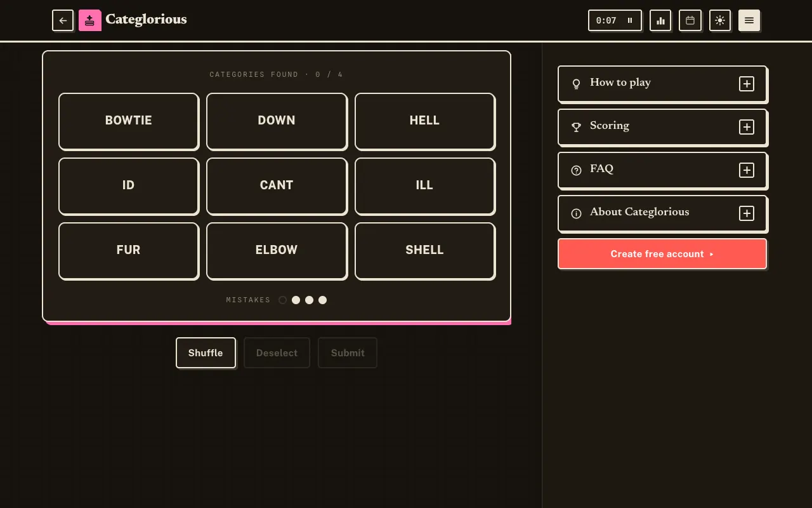The height and width of the screenshot is (508, 812).
Task: Open the calendar archive icon
Action: 690,20
